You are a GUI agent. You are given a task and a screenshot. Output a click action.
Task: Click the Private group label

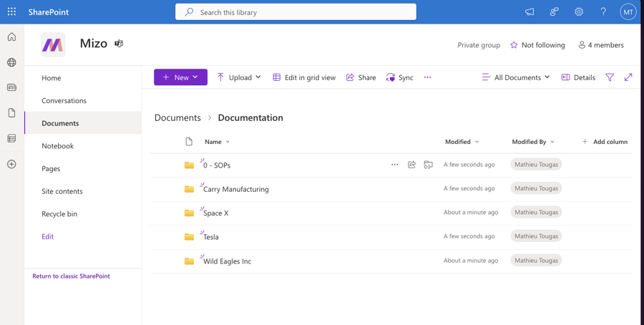479,45
